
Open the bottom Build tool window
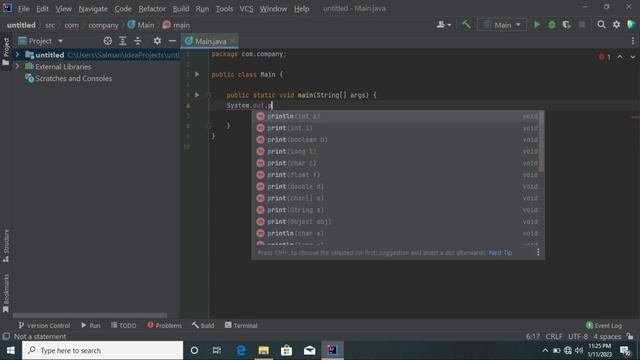click(203, 325)
